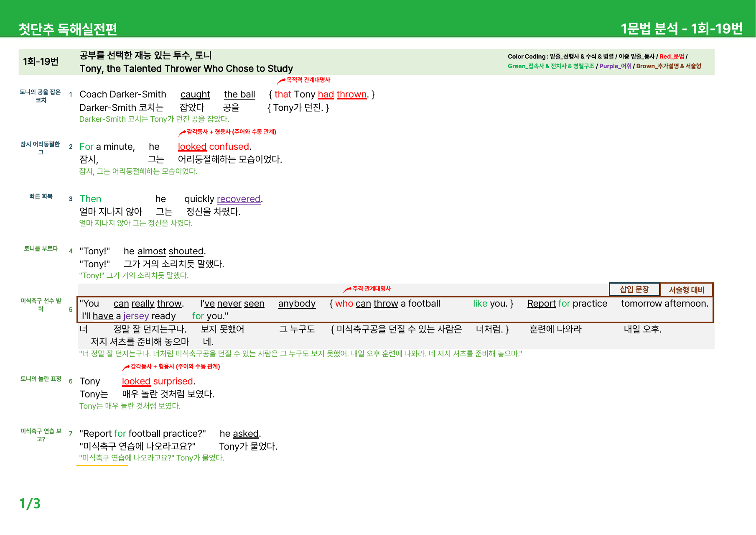Click the side label 토니의 공을 잡은 코치
Viewport: 756px width, 535px height.
click(x=41, y=96)
